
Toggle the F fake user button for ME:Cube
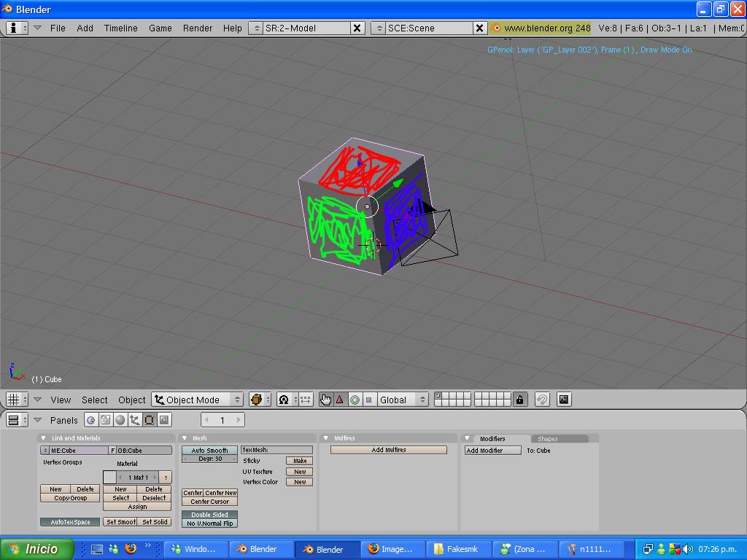tap(112, 451)
